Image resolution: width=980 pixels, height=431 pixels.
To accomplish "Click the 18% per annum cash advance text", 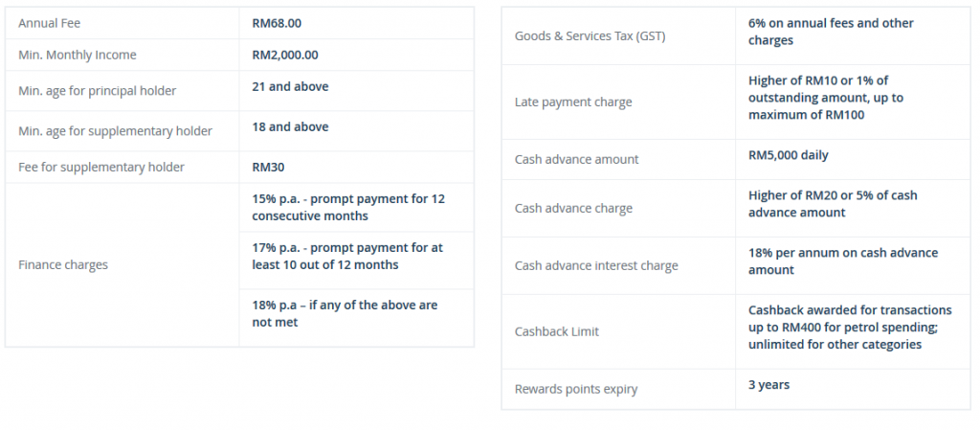I will tap(843, 261).
